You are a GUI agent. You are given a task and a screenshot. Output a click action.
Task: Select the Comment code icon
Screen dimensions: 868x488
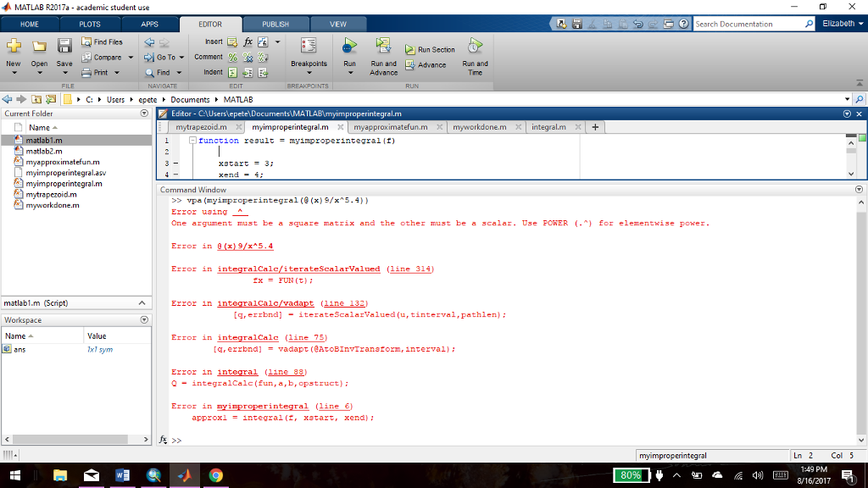tap(231, 57)
